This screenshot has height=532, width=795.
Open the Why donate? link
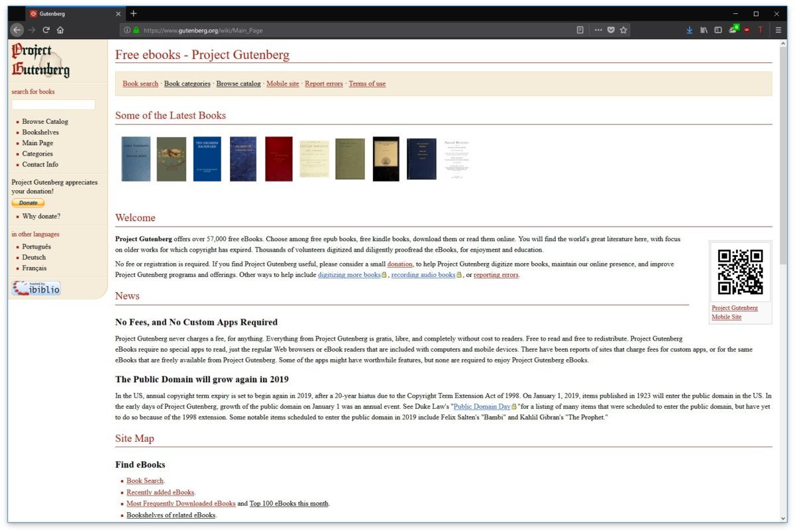coord(41,217)
